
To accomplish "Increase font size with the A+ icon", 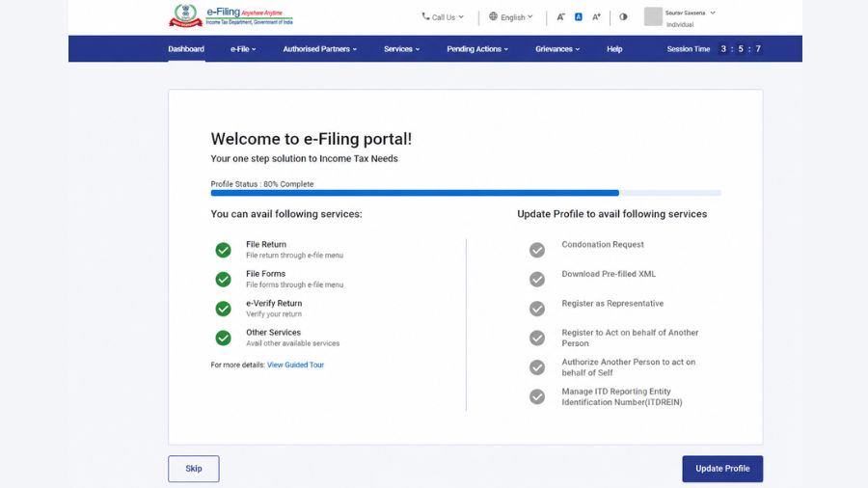I will (596, 17).
